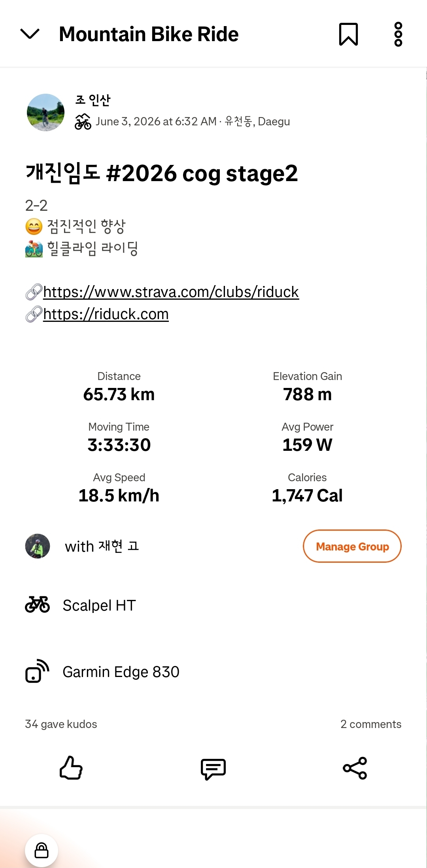427x868 pixels.
Task: Open the riduck.com link
Action: coord(106,314)
